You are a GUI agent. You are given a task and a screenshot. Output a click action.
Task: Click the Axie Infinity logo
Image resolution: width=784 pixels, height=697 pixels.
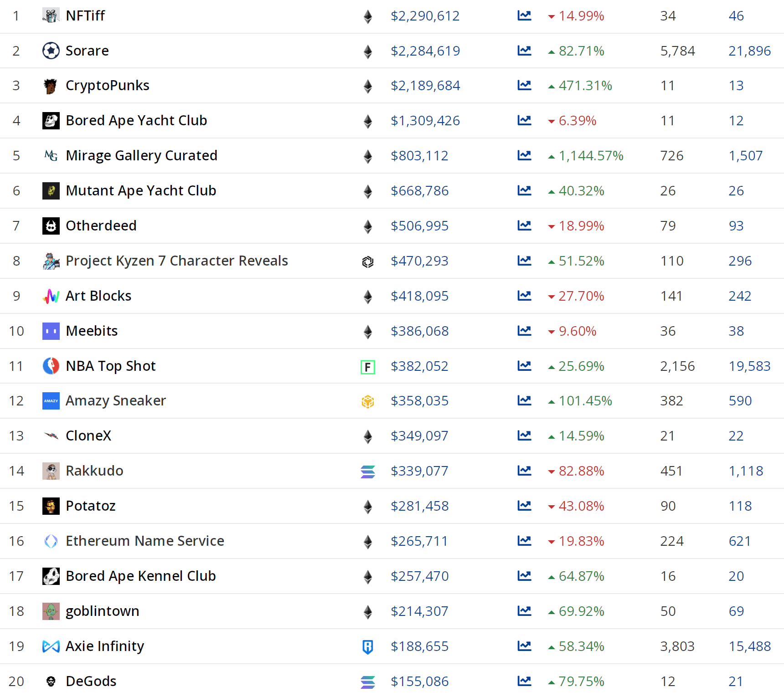[51, 646]
